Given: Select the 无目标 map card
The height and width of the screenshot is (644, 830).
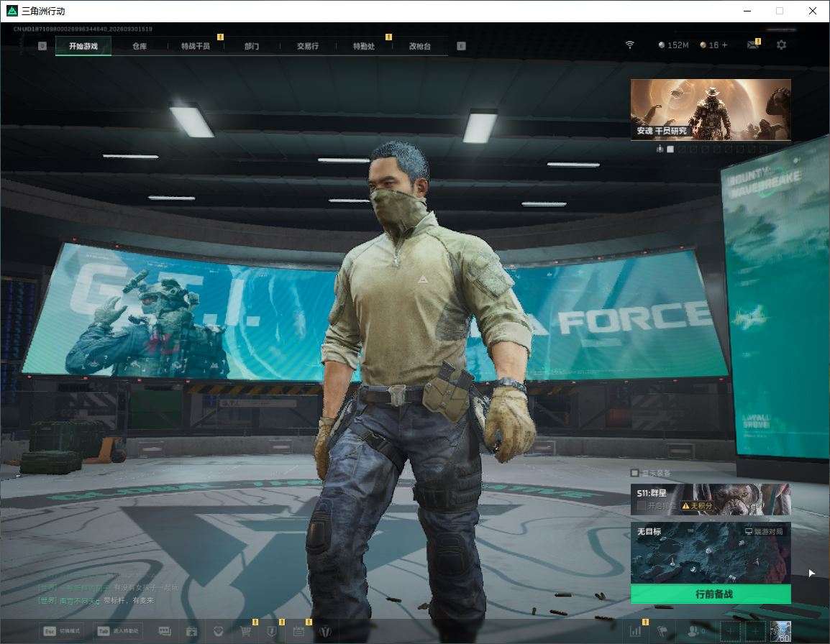Looking at the screenshot, I should click(x=711, y=553).
